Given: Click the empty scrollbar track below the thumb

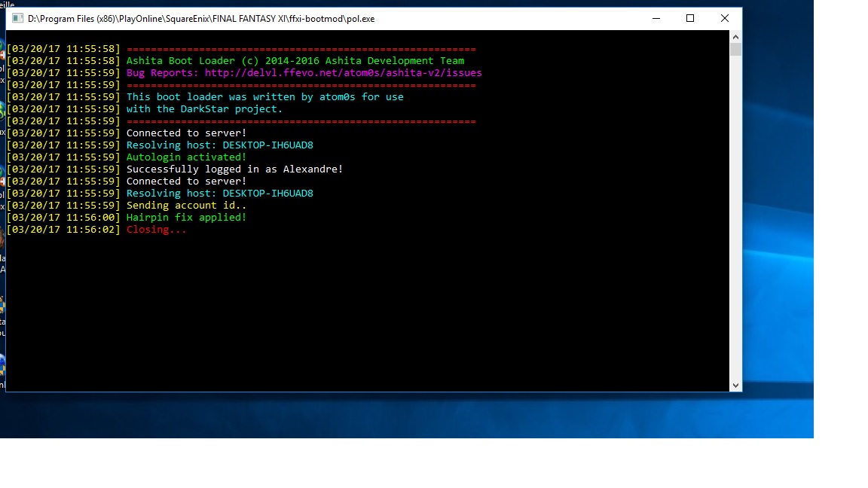Looking at the screenshot, I should [735, 226].
